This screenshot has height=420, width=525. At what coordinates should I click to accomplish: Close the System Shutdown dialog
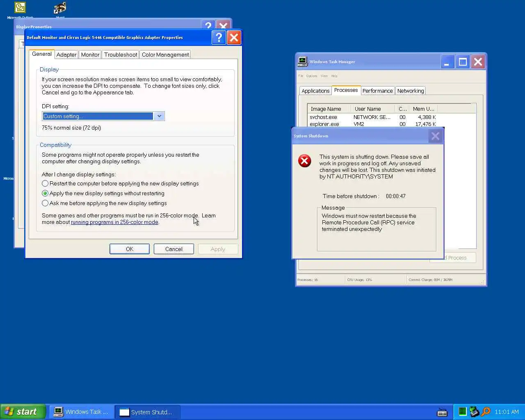tap(435, 136)
